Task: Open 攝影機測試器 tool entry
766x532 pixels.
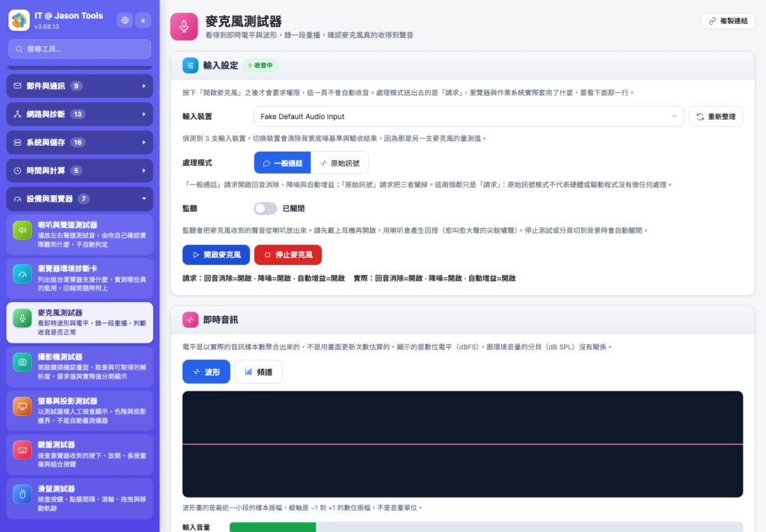Action: [x=79, y=367]
